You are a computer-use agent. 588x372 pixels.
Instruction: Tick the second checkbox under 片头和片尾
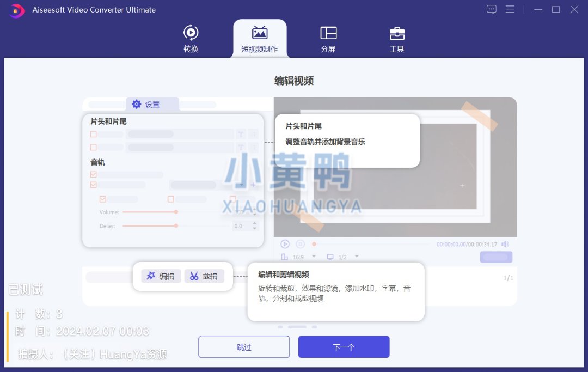(94, 147)
